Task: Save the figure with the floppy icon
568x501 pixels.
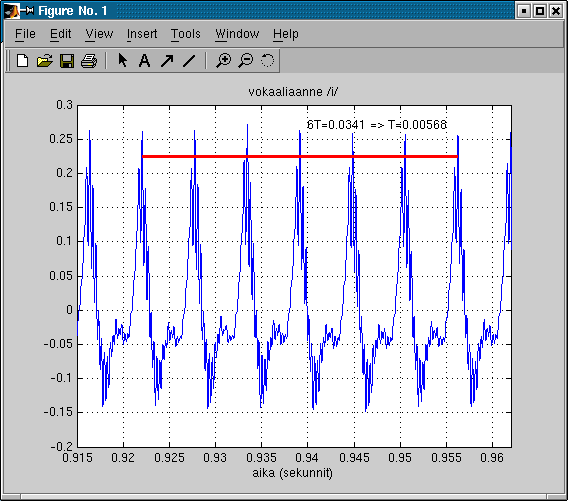Action: (67, 60)
